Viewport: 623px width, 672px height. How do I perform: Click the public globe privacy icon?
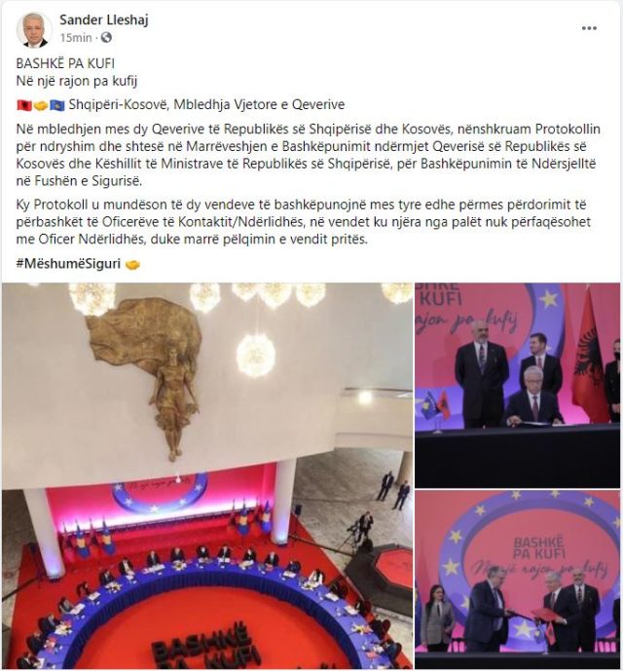(106, 38)
